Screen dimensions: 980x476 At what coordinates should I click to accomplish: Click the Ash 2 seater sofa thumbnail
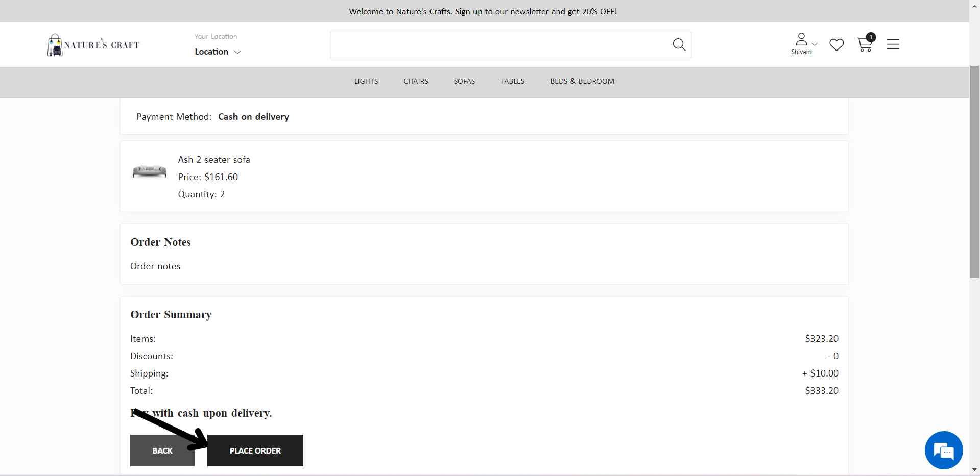(x=150, y=171)
